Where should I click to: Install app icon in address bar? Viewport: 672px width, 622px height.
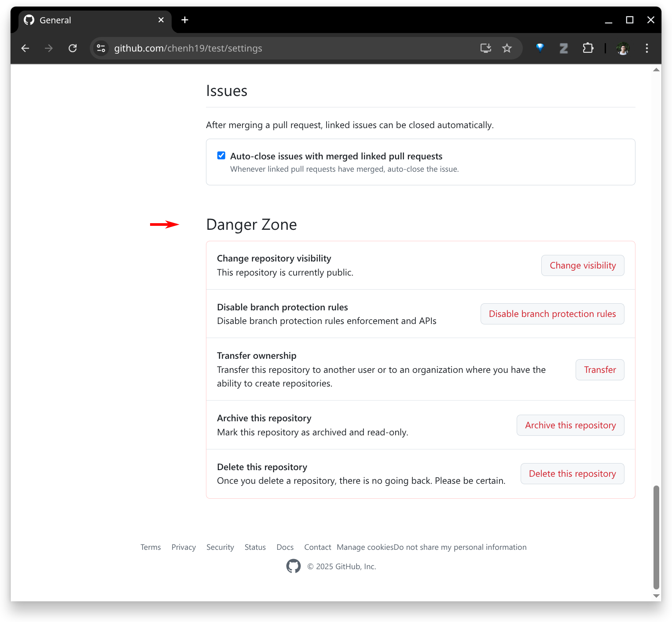click(x=486, y=48)
